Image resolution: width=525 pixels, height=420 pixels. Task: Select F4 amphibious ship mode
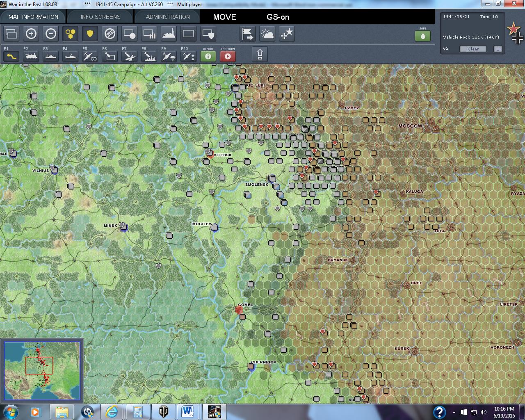tap(70, 56)
